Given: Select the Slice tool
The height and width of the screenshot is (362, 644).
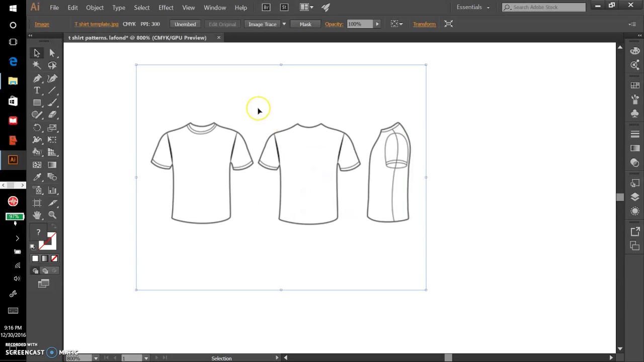Looking at the screenshot, I should [x=52, y=203].
